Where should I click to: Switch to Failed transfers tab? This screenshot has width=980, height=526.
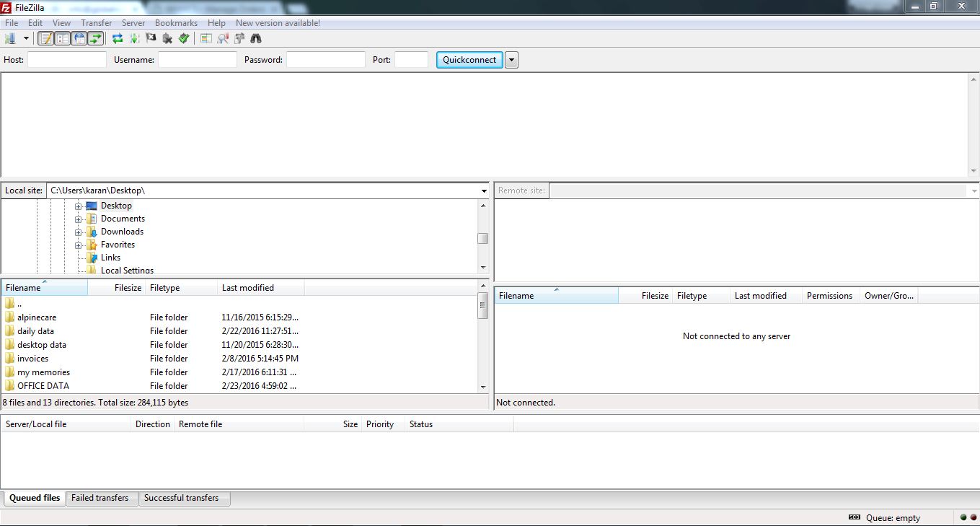click(100, 498)
